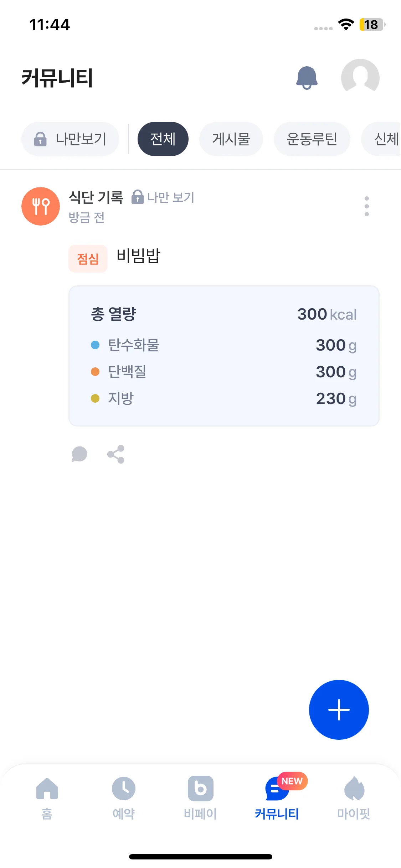Select the 전체 filter chip
Screen dimensions: 401x868
pyautogui.click(x=163, y=139)
